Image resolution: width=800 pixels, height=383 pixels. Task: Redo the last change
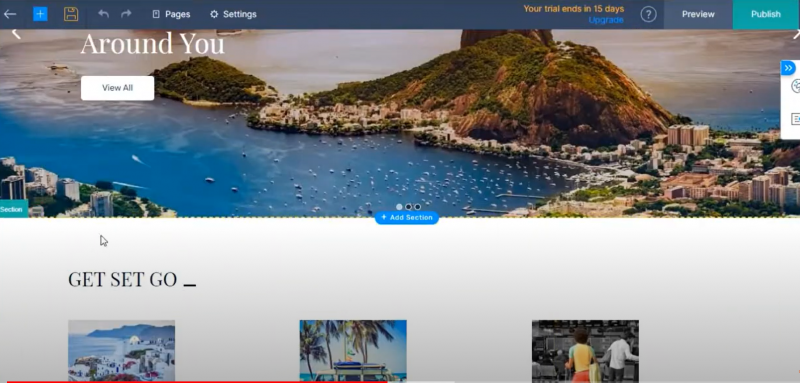[x=126, y=14]
